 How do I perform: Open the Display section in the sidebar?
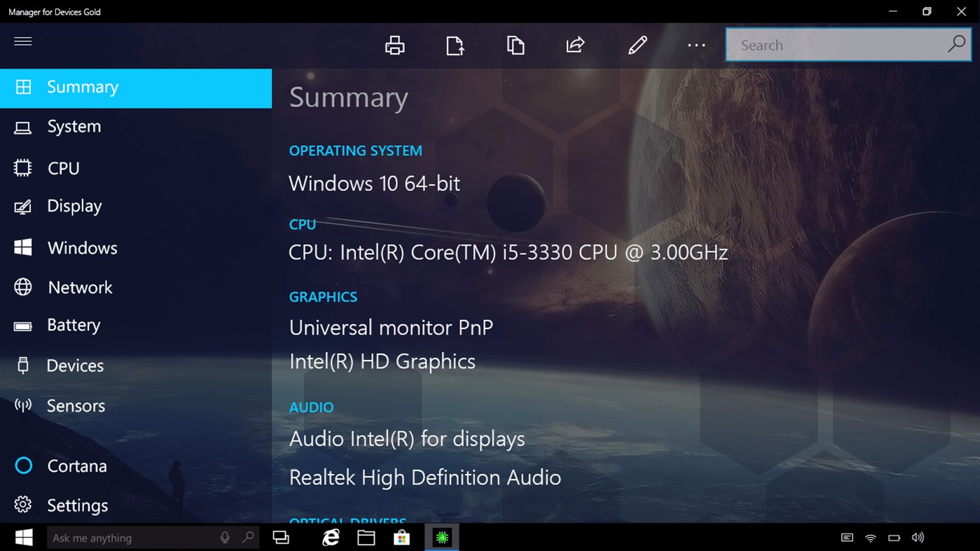tap(74, 206)
